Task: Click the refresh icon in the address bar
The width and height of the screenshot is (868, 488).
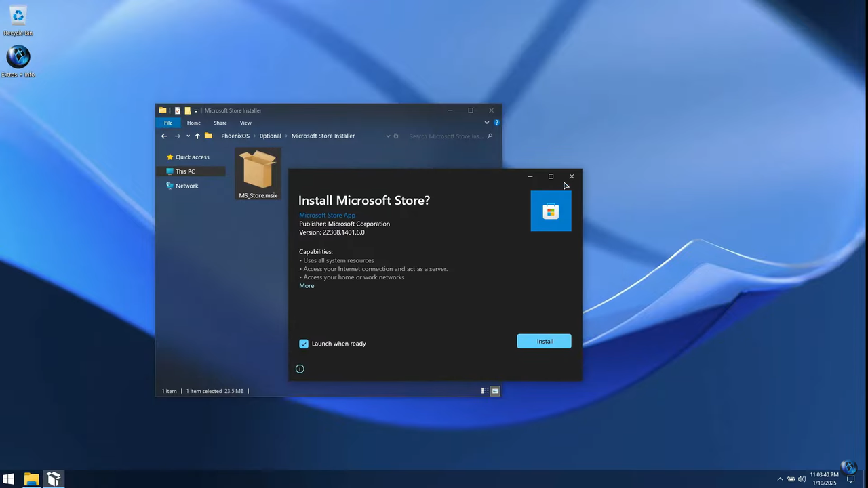Action: click(396, 136)
